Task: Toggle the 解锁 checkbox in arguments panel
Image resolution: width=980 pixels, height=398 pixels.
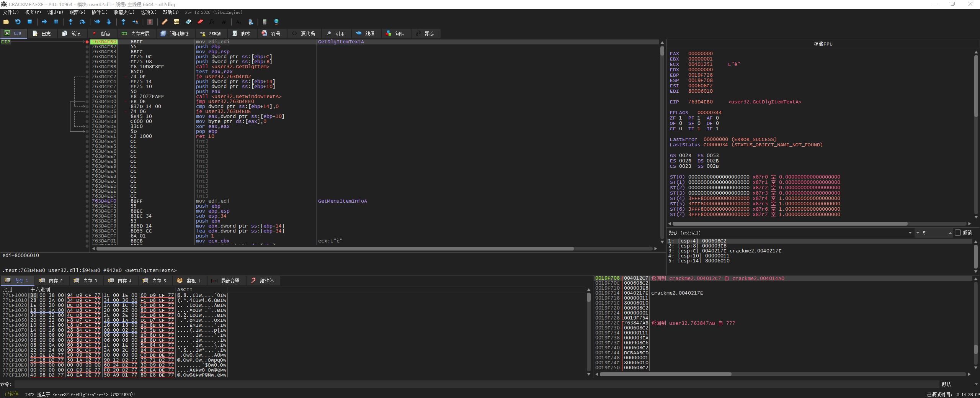Action: pos(958,233)
